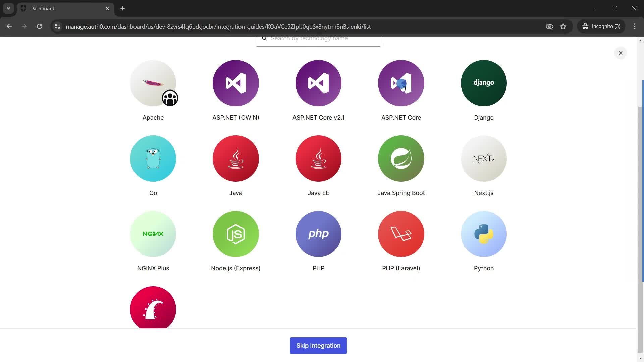This screenshot has width=644, height=362.
Task: Choose the Django integration icon
Action: (484, 83)
